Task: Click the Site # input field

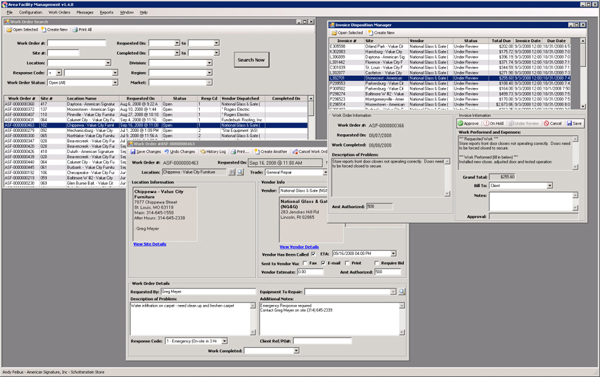Action: 63,53
